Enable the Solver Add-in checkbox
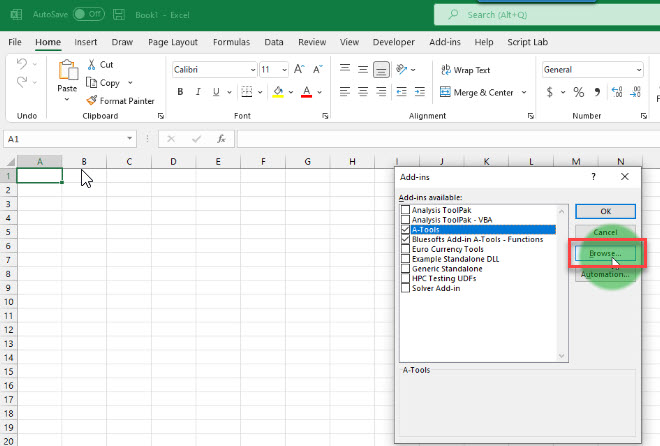The height and width of the screenshot is (446, 660). pos(405,288)
